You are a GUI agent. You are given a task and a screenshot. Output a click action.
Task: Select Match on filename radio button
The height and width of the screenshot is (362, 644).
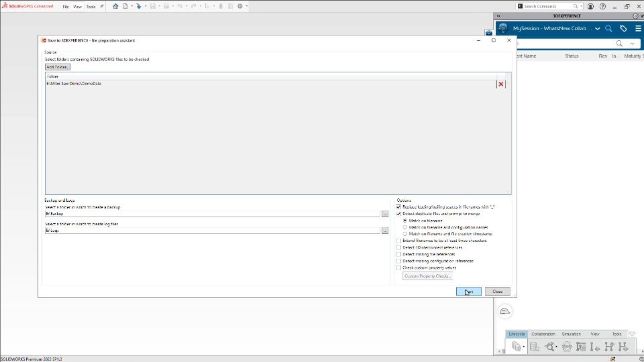405,221
